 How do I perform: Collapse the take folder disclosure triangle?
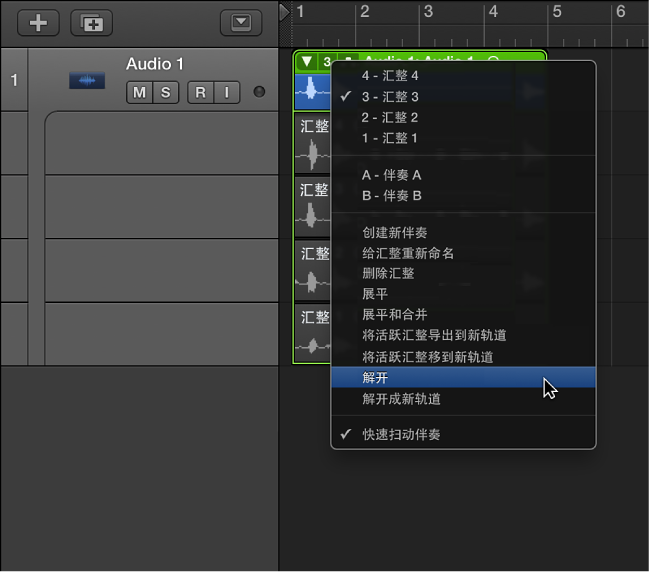point(307,62)
